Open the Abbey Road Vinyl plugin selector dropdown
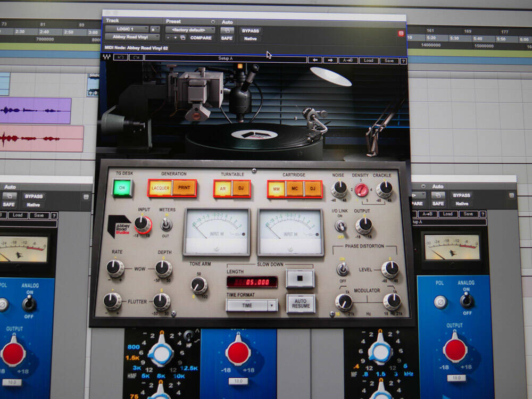 pyautogui.click(x=132, y=37)
